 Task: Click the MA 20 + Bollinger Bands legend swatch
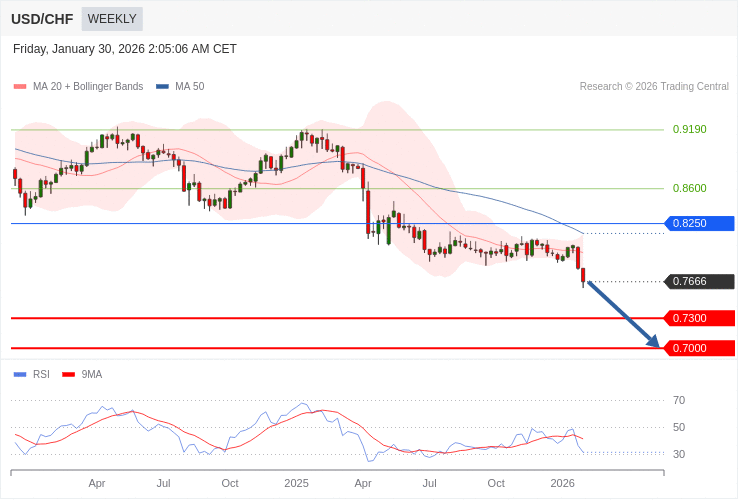[20, 87]
